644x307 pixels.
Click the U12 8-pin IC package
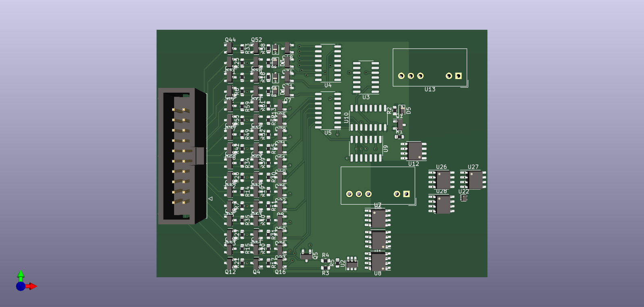point(414,151)
